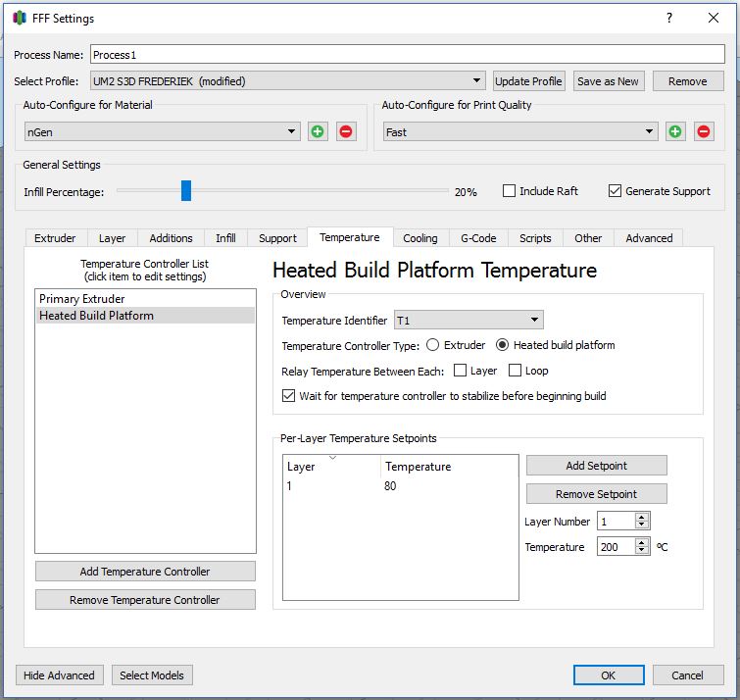Switch to the Cooling tab
This screenshot has width=740, height=700.
tap(420, 238)
